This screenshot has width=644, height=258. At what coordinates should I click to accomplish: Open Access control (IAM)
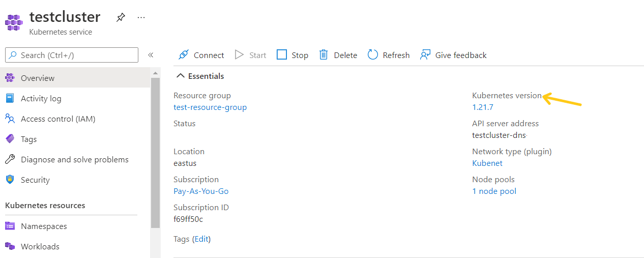tap(58, 119)
